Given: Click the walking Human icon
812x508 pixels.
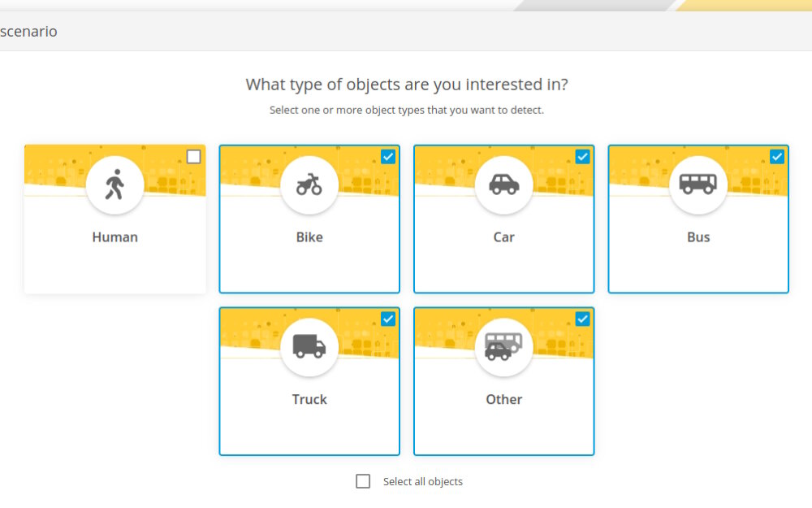Looking at the screenshot, I should click(x=115, y=185).
